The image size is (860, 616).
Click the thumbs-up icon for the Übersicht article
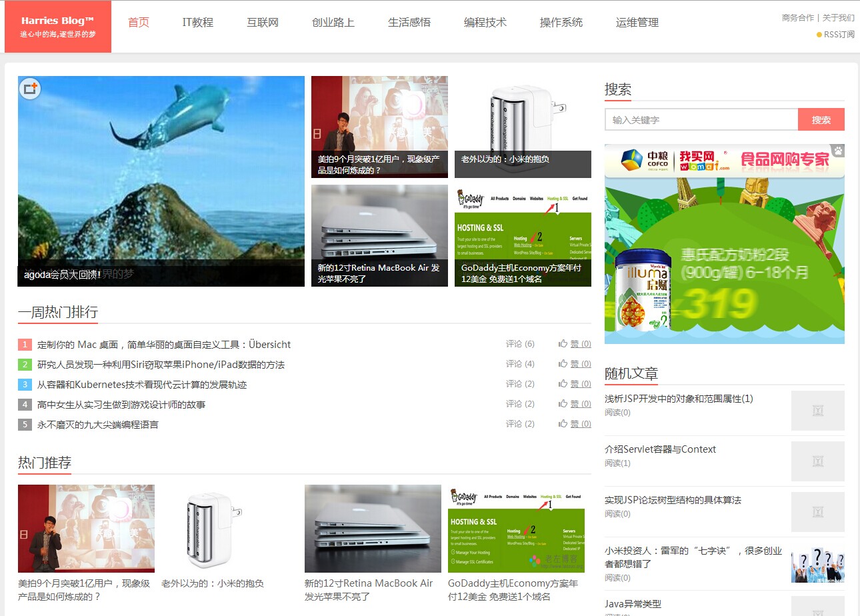[563, 344]
